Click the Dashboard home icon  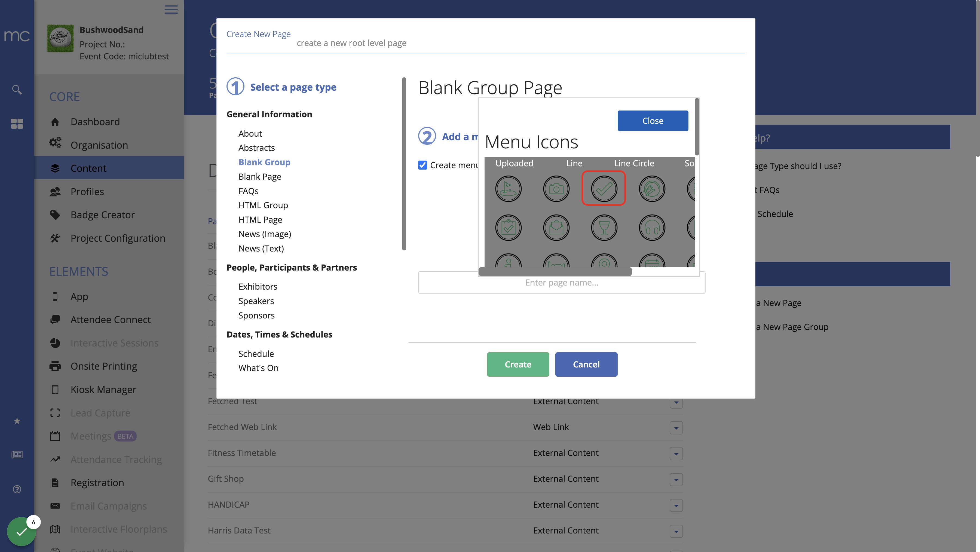pos(55,122)
